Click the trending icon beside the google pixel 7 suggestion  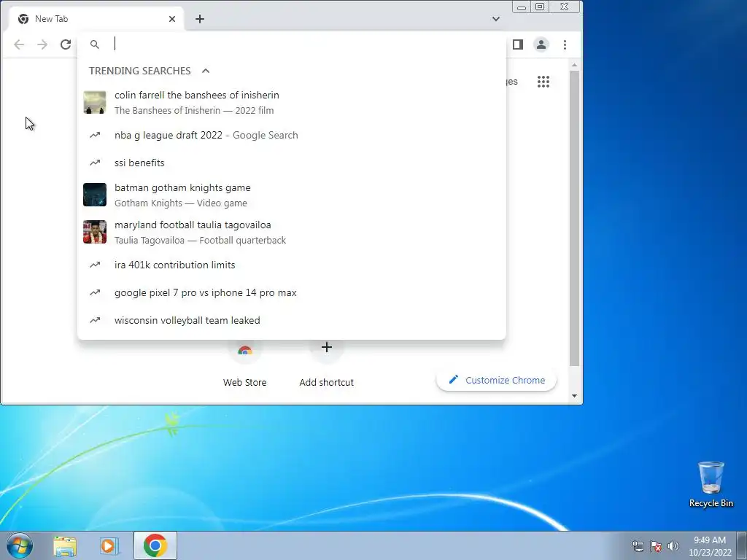point(95,292)
